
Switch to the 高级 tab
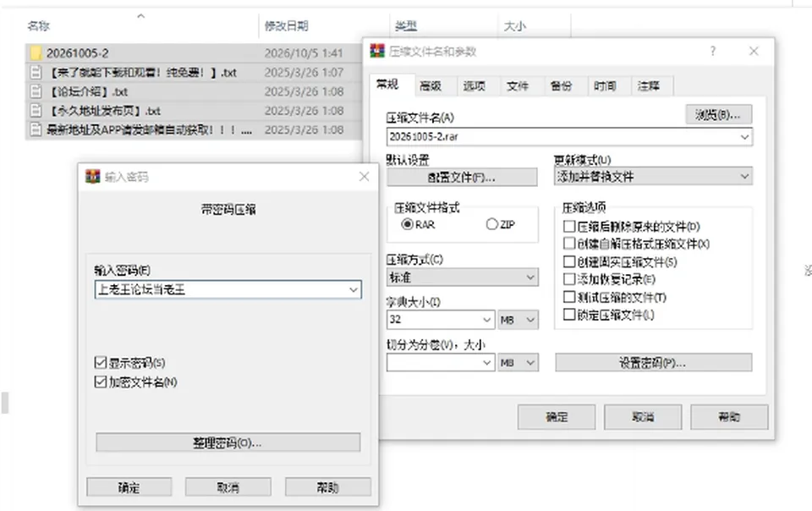[431, 86]
